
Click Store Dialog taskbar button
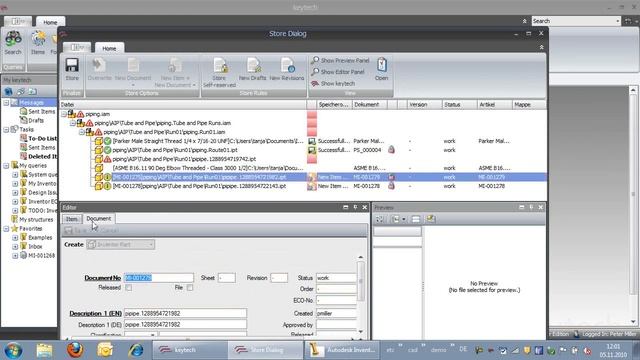266,350
